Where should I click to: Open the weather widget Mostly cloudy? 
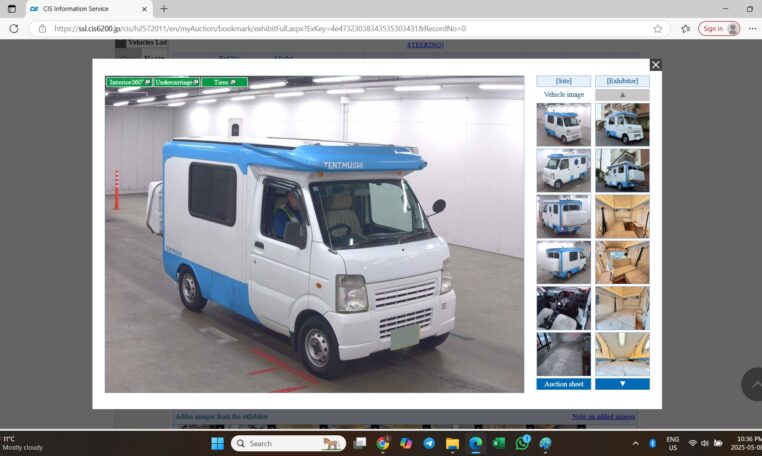[x=23, y=443]
